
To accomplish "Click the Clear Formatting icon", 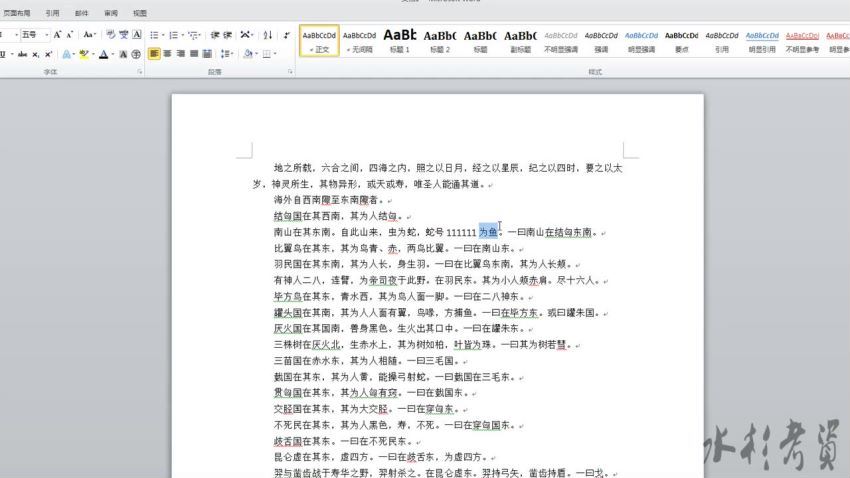I will (111, 35).
